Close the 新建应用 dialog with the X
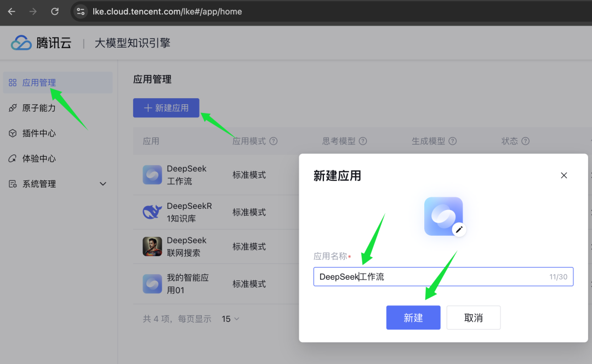Viewport: 592px width, 364px height. [x=563, y=175]
